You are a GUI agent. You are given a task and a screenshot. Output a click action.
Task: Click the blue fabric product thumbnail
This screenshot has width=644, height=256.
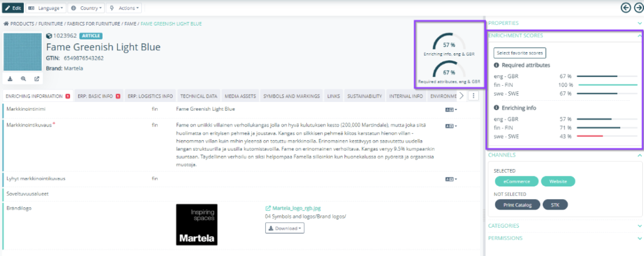pos(23,52)
